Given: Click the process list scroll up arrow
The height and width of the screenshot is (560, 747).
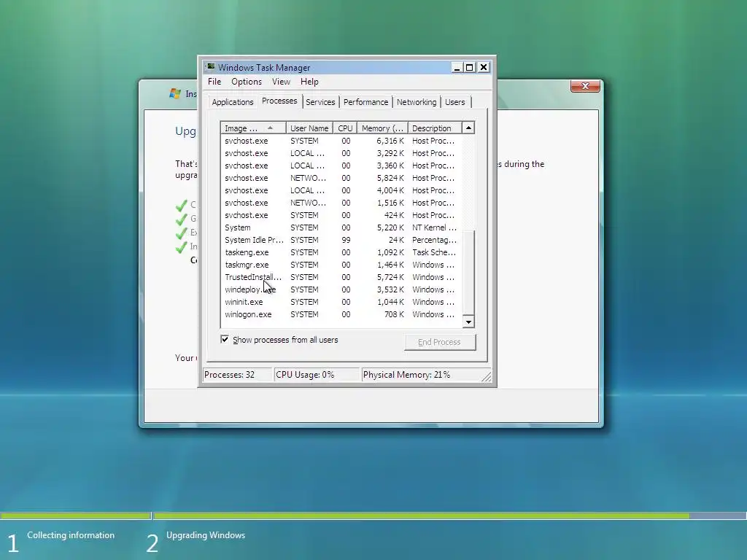Looking at the screenshot, I should 468,128.
